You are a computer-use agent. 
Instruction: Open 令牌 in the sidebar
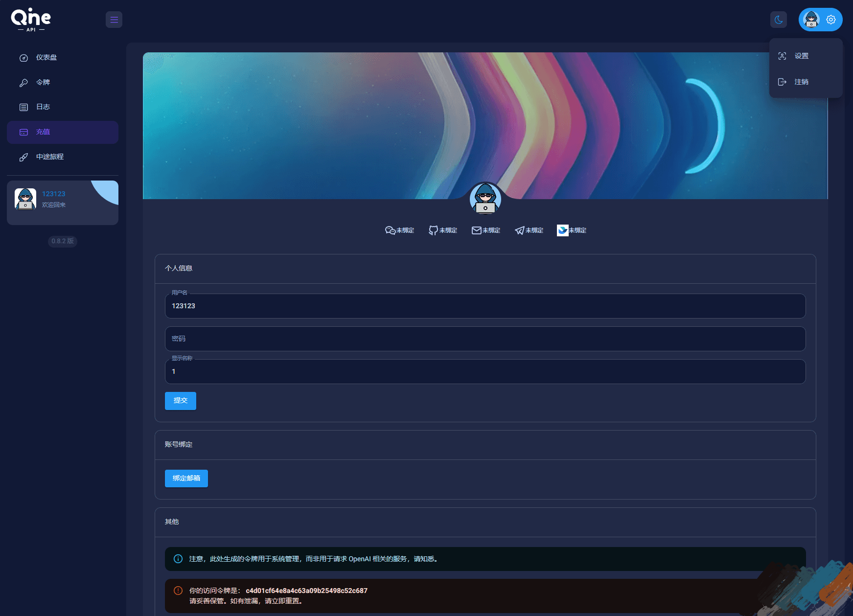(63, 83)
